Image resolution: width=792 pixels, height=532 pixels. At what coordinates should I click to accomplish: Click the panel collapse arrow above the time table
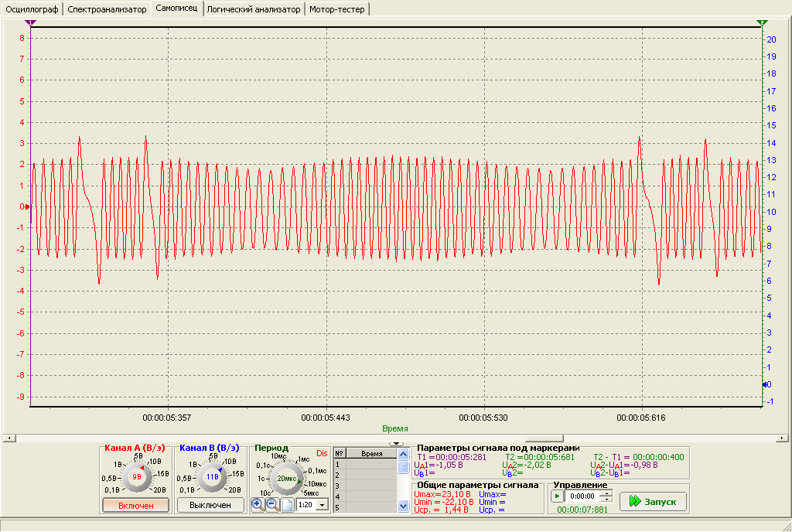click(397, 444)
